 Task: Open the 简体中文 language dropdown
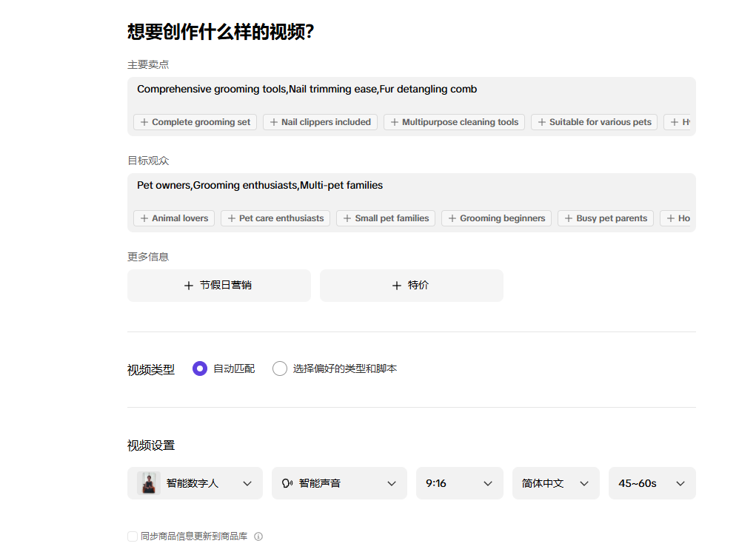click(556, 483)
